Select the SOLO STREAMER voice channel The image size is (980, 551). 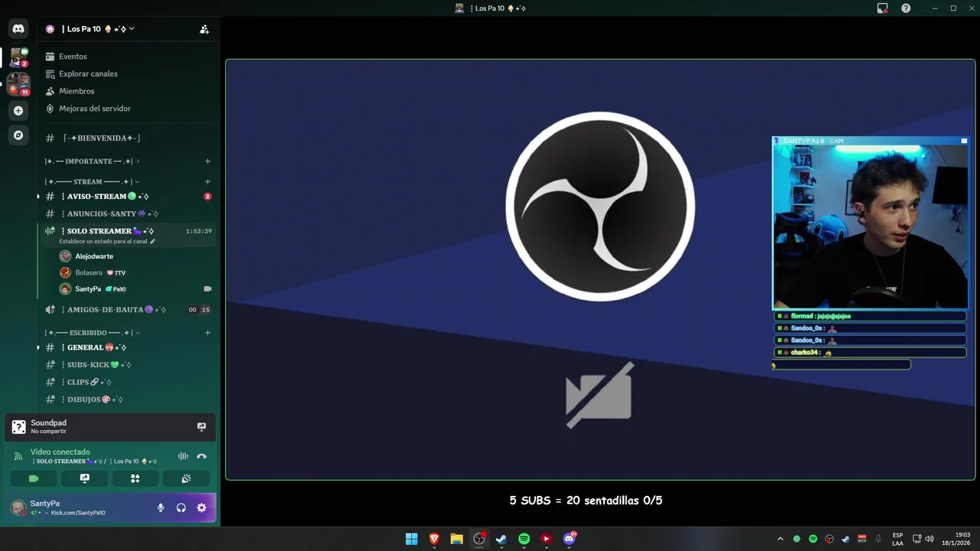tap(110, 231)
